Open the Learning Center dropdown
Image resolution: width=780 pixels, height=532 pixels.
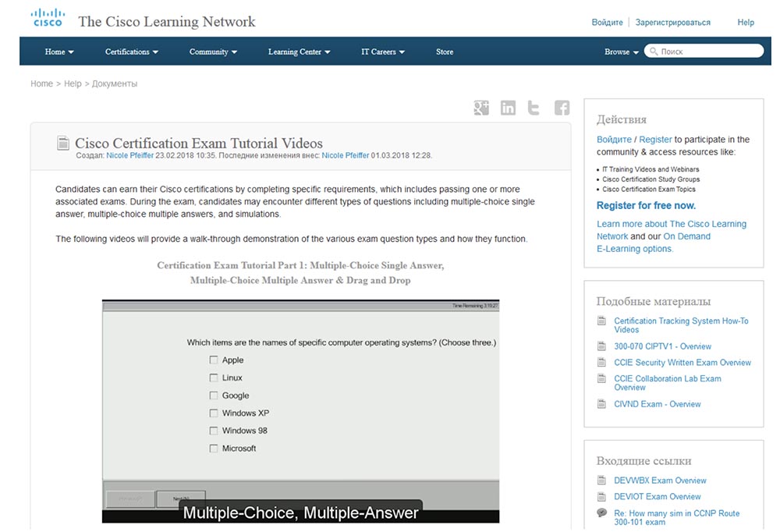click(x=299, y=51)
